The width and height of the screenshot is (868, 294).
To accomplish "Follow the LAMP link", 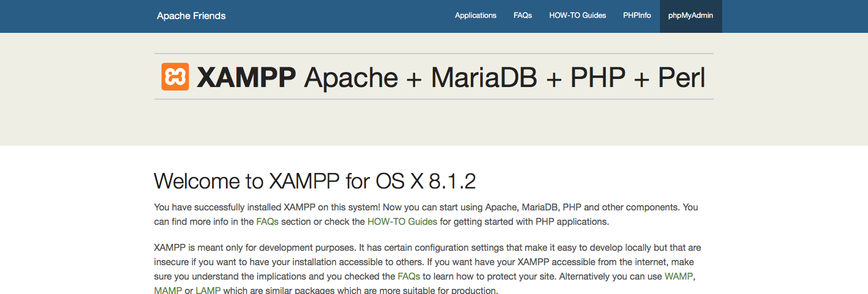I will 208,290.
